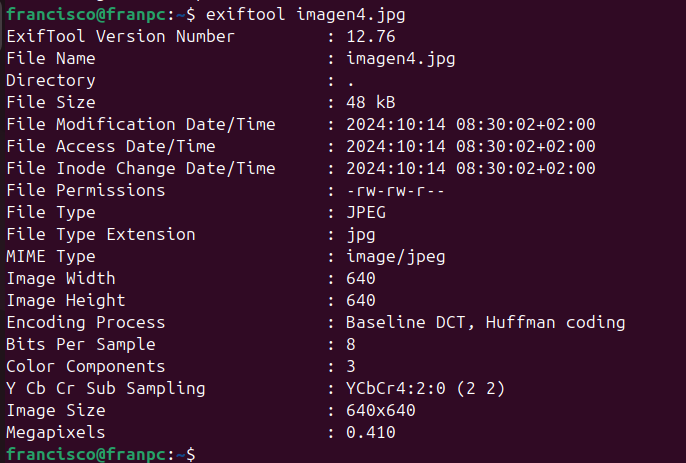Click the File Type value JPEG

pos(365,213)
